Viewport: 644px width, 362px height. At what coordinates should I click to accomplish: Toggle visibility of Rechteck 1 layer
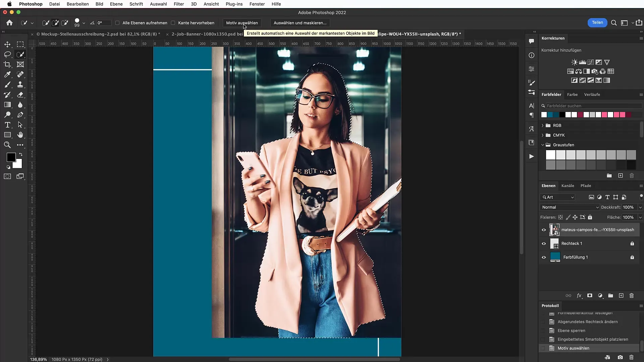[x=544, y=244]
